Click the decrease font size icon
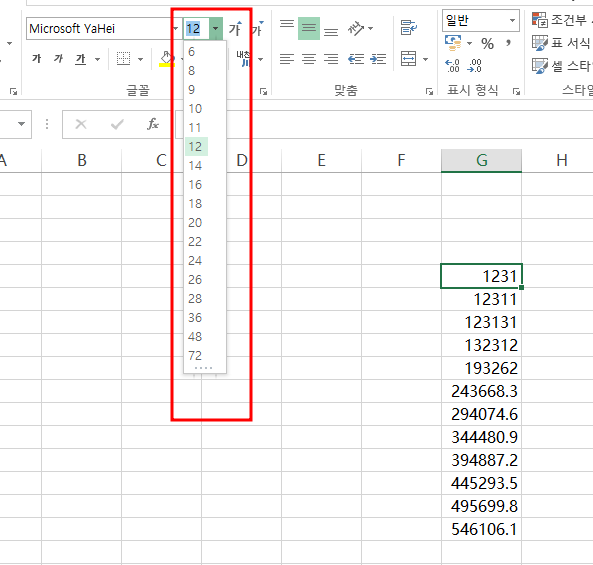The width and height of the screenshot is (593, 565). (x=258, y=29)
